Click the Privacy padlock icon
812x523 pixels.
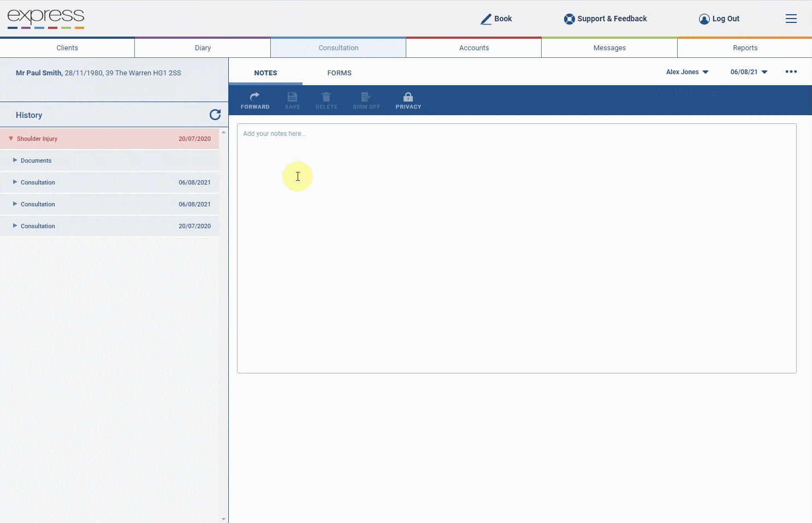coord(408,97)
